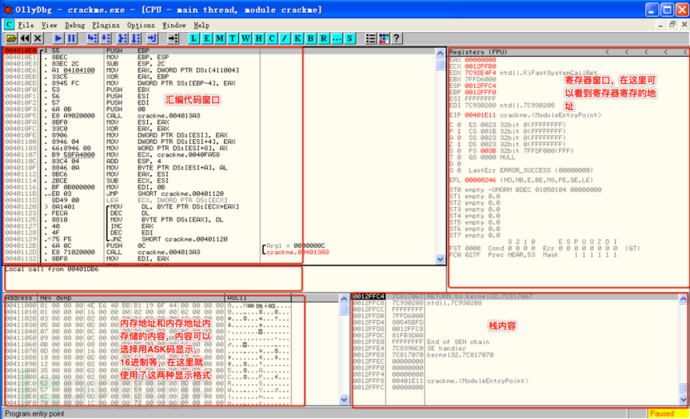Restore the inner CPU window
The height and width of the screenshot is (419, 690).
coord(672,25)
